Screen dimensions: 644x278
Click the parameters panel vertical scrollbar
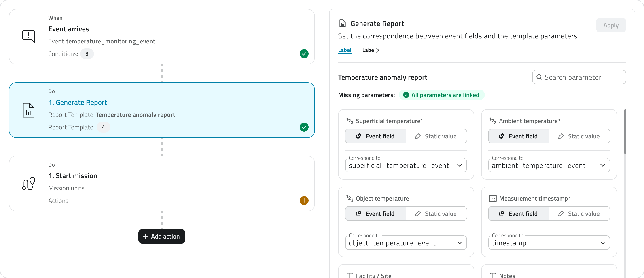(x=625, y=132)
